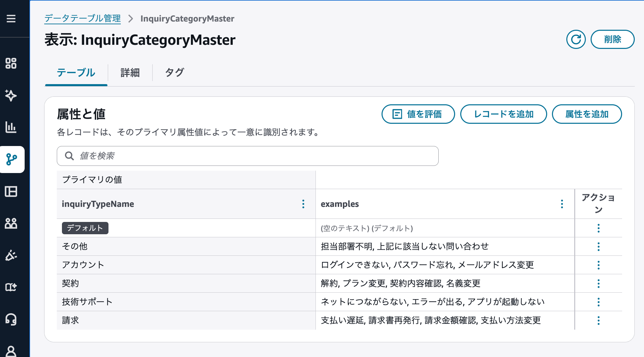Click the ログインできない examples cell
This screenshot has width=644, height=357.
pos(445,265)
